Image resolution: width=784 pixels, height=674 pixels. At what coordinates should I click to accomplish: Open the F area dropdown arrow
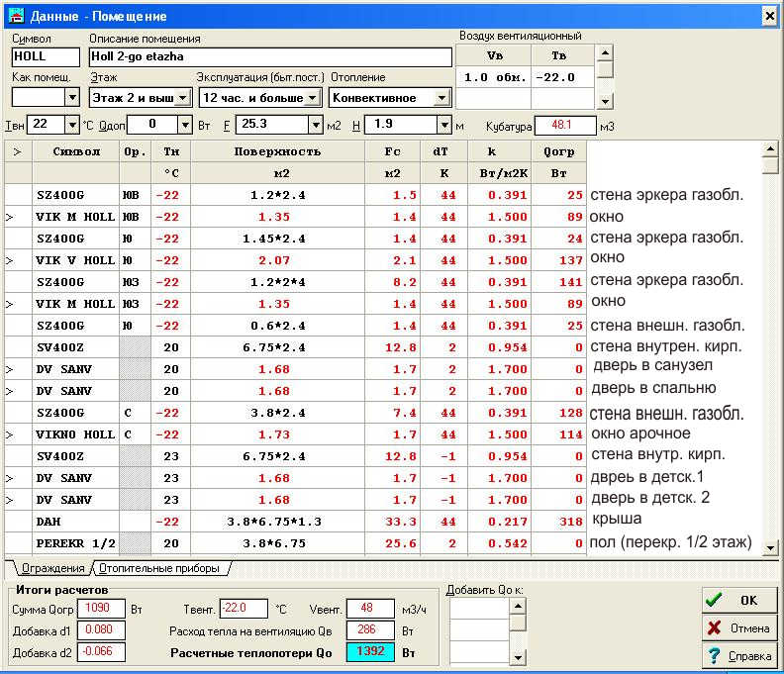click(316, 124)
